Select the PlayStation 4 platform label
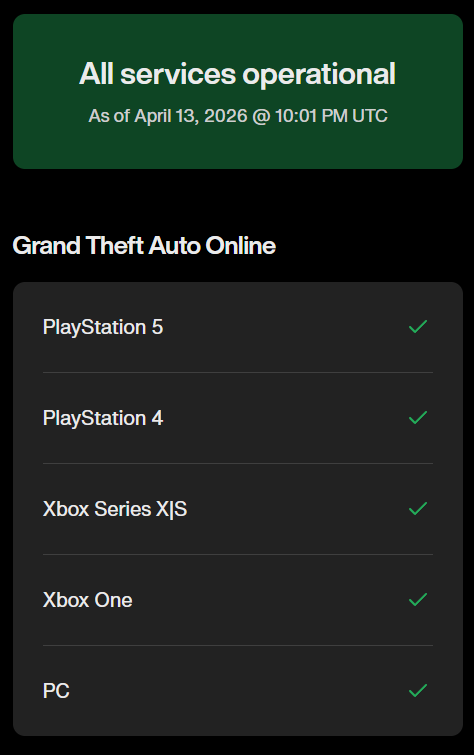The width and height of the screenshot is (474, 755). (x=103, y=418)
